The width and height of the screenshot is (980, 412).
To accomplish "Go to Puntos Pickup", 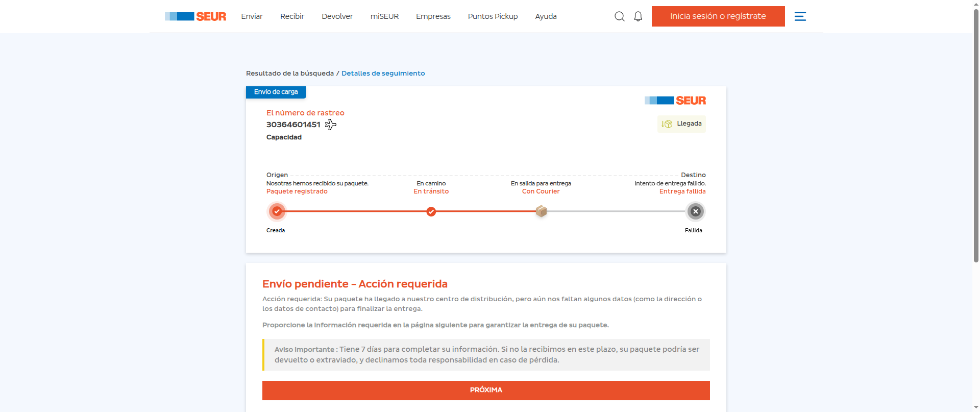I will [x=493, y=16].
